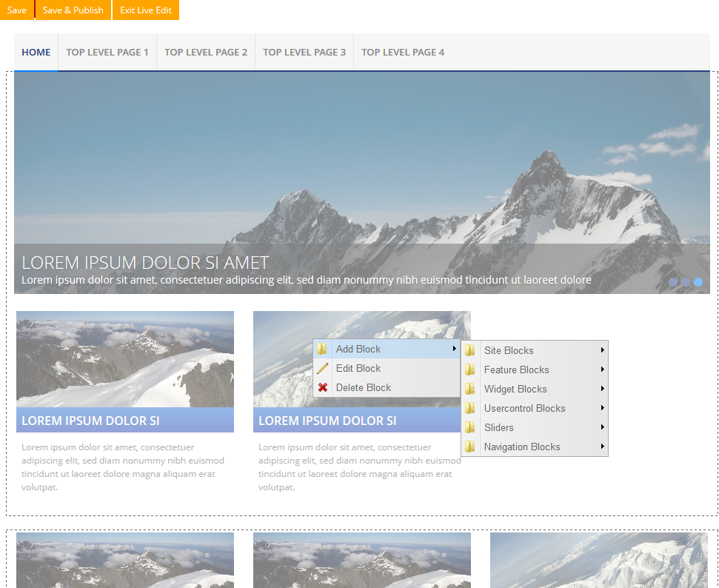Click the folder icon beside Sliders
719x588 pixels.
470,427
